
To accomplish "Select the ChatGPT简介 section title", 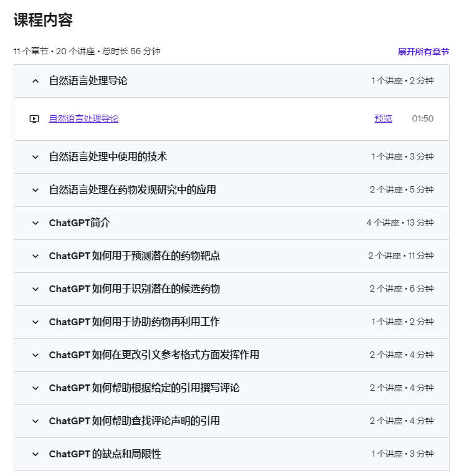I will pos(80,223).
